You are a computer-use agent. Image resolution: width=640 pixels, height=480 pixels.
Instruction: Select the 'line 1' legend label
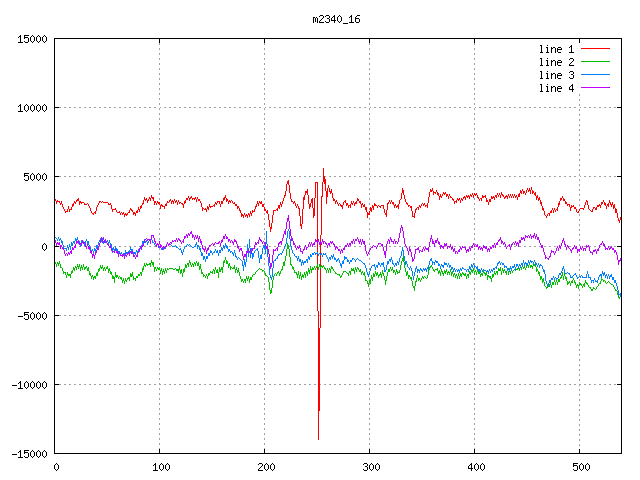[556, 49]
